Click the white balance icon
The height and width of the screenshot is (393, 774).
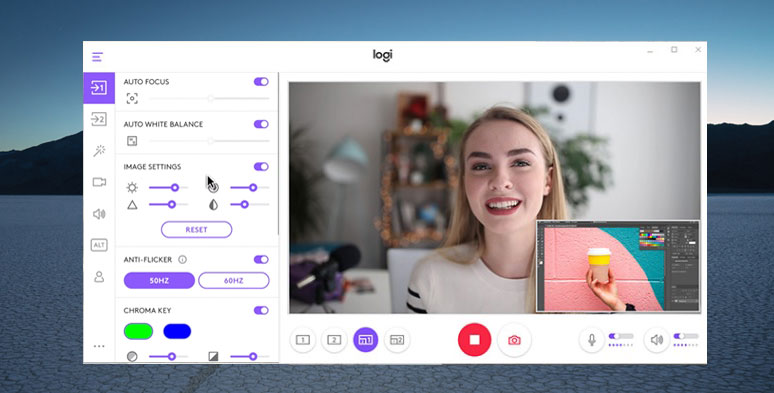pos(132,141)
